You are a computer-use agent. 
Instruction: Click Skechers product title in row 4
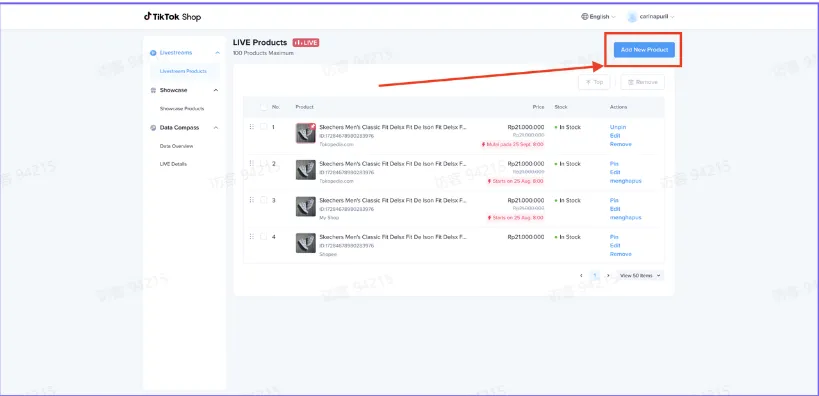[x=393, y=237]
